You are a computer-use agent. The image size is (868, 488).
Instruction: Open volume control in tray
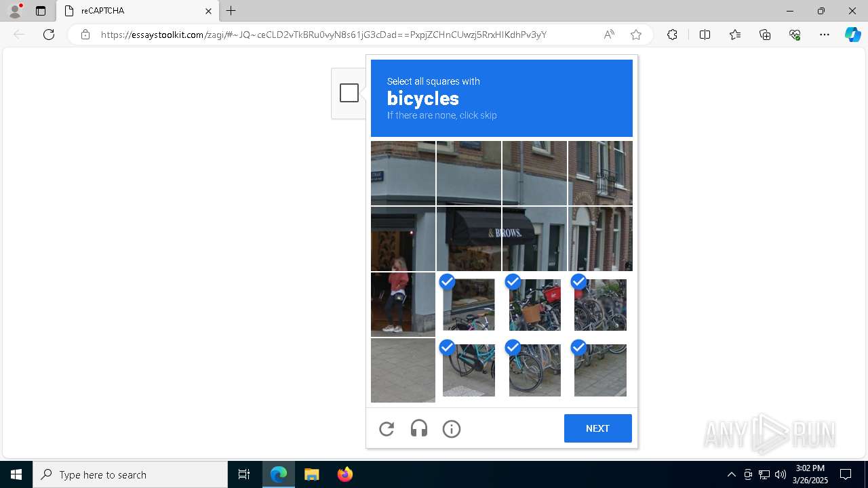click(x=781, y=474)
